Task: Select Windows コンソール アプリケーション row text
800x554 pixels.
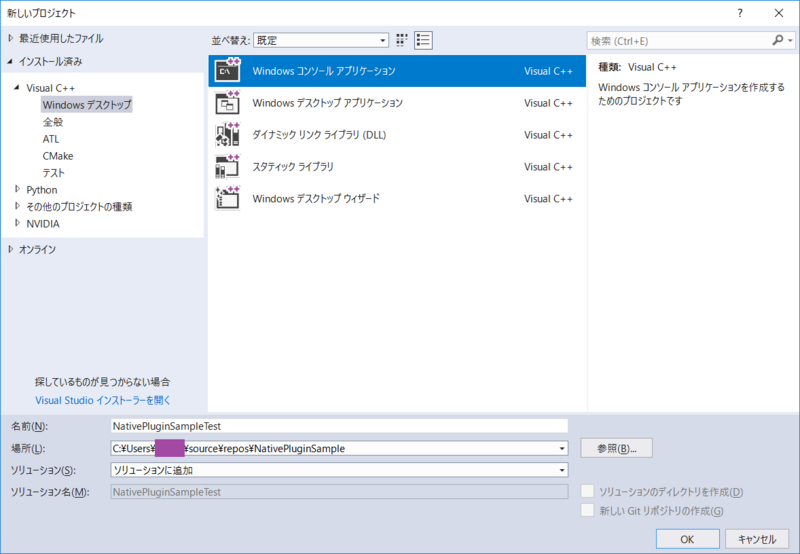Action: (x=324, y=71)
